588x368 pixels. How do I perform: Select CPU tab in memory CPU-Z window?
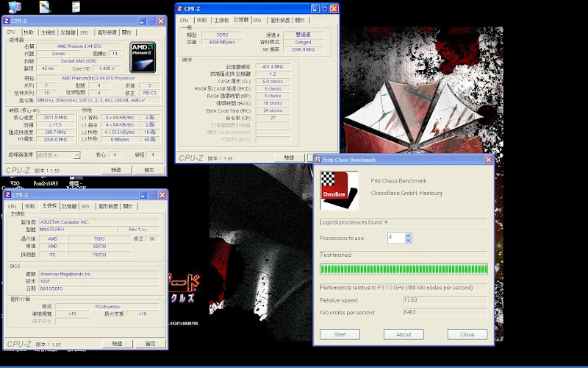pyautogui.click(x=184, y=21)
